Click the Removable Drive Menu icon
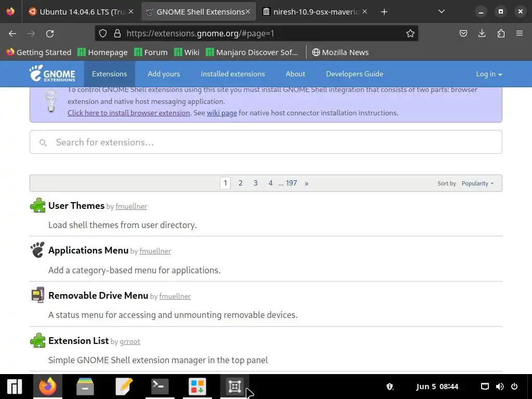 (37, 295)
